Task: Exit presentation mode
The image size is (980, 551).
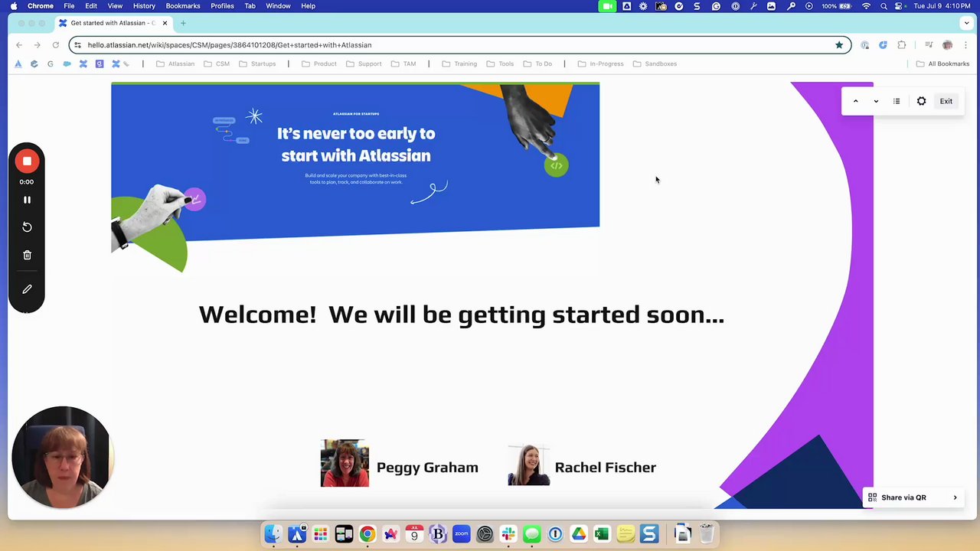Action: coord(946,101)
